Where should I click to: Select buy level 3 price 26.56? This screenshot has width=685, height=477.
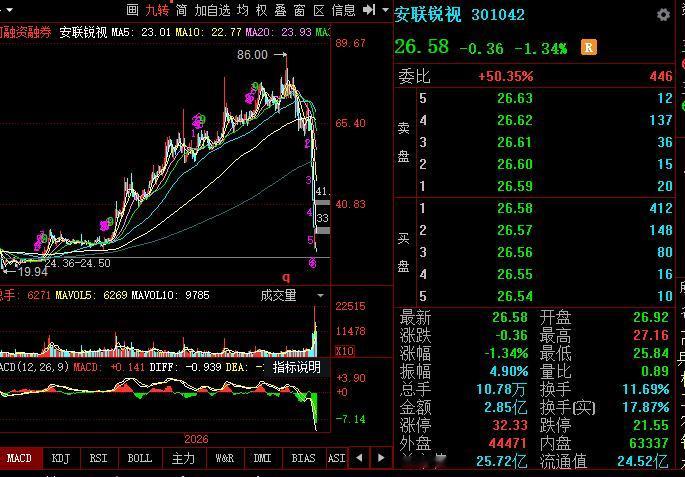tap(515, 252)
